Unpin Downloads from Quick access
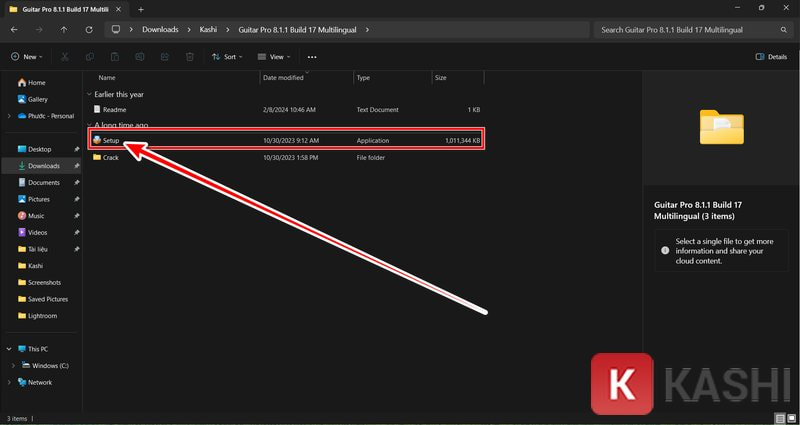This screenshot has height=425, width=800. tap(77, 166)
